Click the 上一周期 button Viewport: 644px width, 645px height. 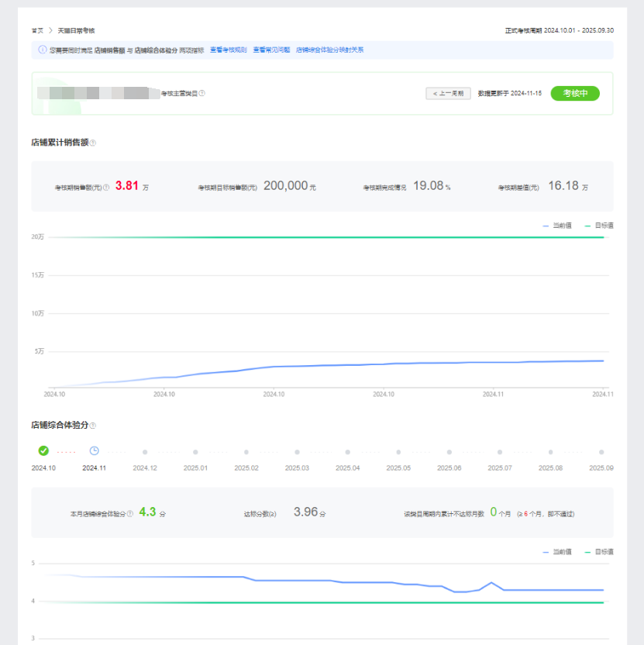(448, 94)
